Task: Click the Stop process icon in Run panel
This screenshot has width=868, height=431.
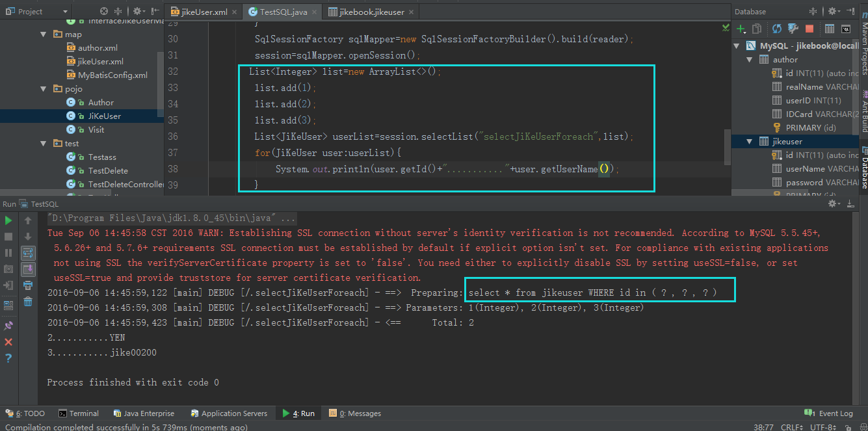Action: [x=8, y=237]
